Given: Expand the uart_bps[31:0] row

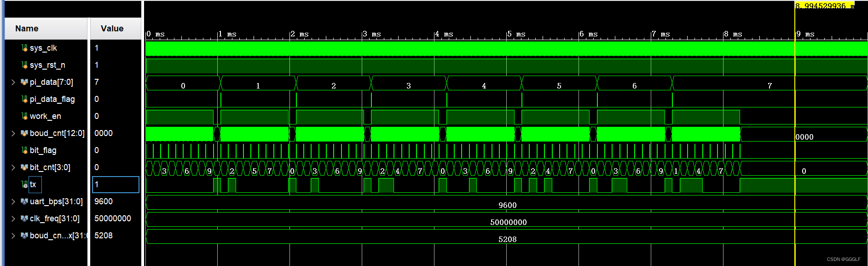Looking at the screenshot, I should (x=13, y=201).
